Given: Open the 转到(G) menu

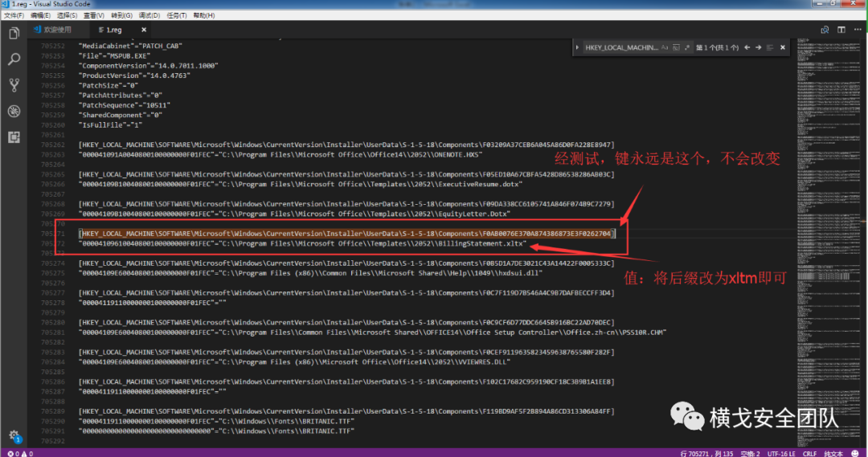Looking at the screenshot, I should point(122,15).
